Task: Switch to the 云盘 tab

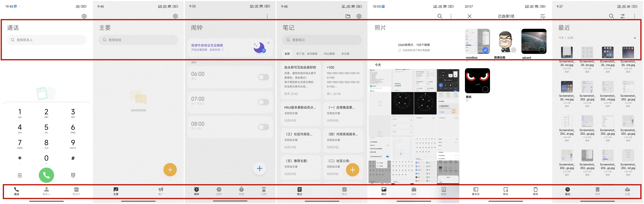Action: pyautogui.click(x=628, y=191)
